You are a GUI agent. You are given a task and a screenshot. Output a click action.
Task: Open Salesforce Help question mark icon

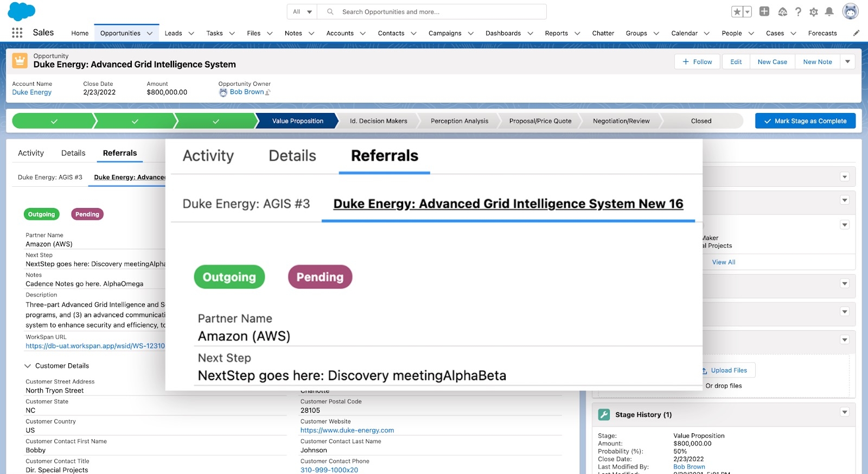[798, 12]
